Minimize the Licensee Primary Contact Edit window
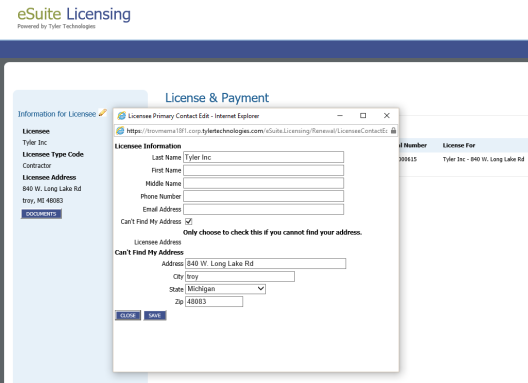 click(x=340, y=116)
